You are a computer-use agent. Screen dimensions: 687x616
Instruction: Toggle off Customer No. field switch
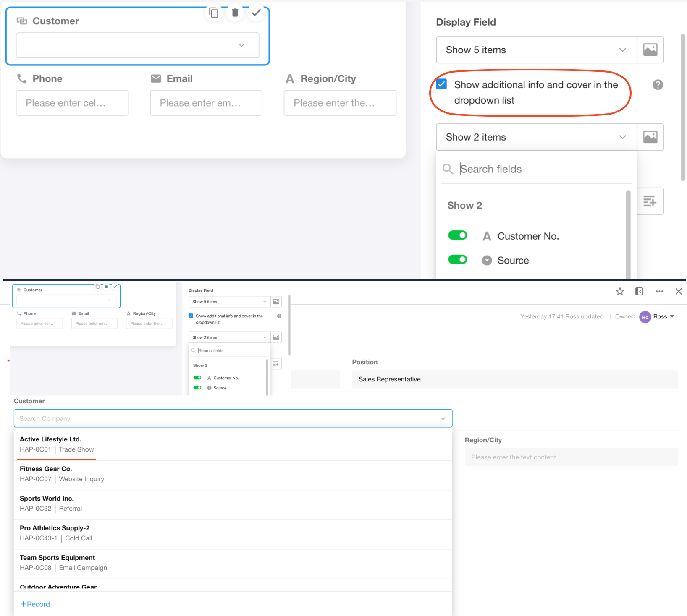point(458,235)
